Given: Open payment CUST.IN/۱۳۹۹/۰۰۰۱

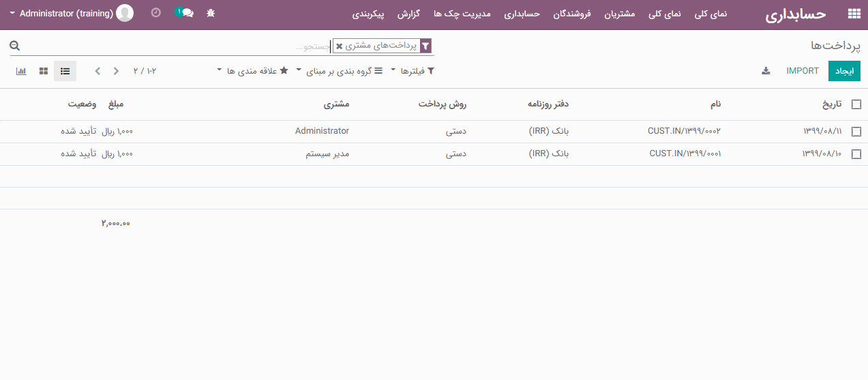Looking at the screenshot, I should click(685, 154).
